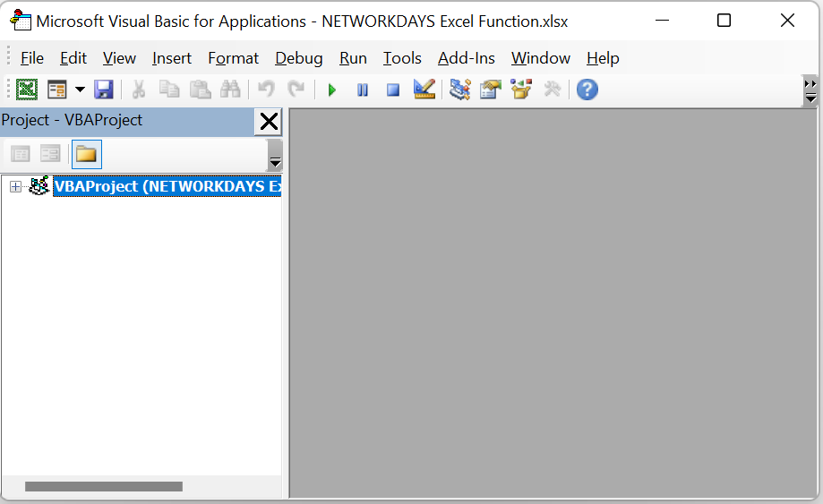Open the toolbar options overflow arrow
Viewport: 823px width, 504px height.
click(x=810, y=91)
